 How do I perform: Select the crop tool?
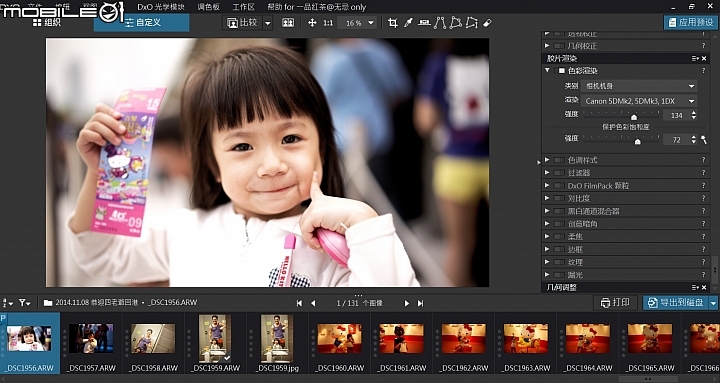(x=393, y=23)
